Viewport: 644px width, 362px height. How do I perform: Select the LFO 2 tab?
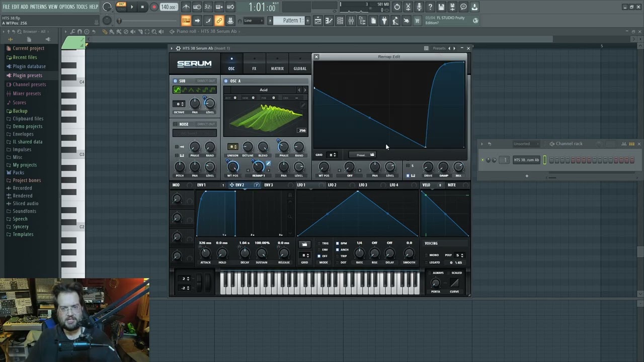point(332,185)
